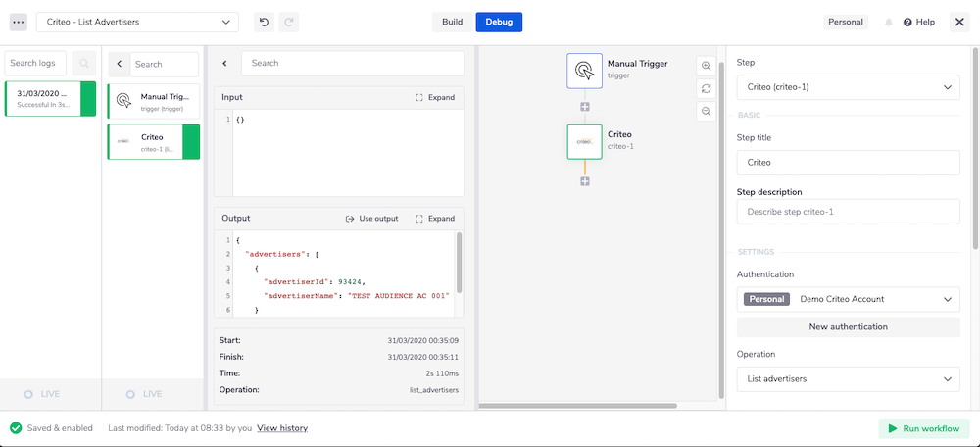Edit the Step title field

click(x=848, y=163)
